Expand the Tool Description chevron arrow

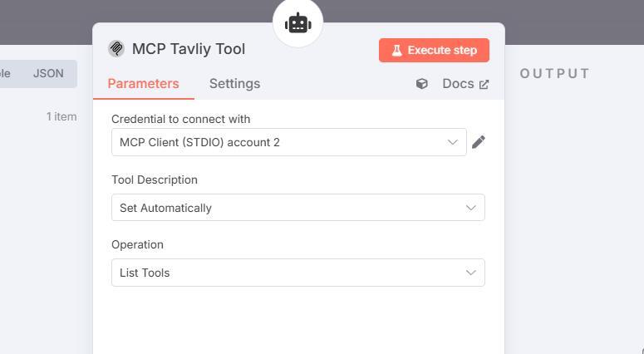click(470, 208)
